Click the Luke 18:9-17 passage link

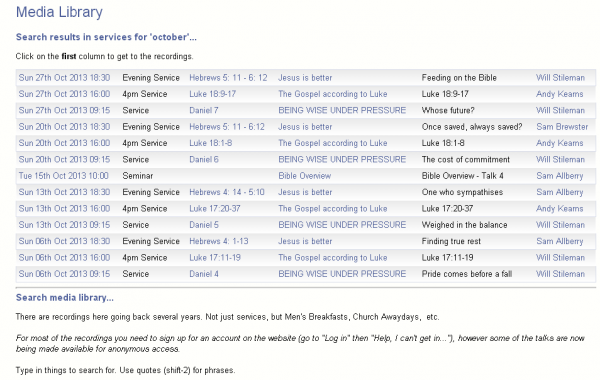[212, 94]
